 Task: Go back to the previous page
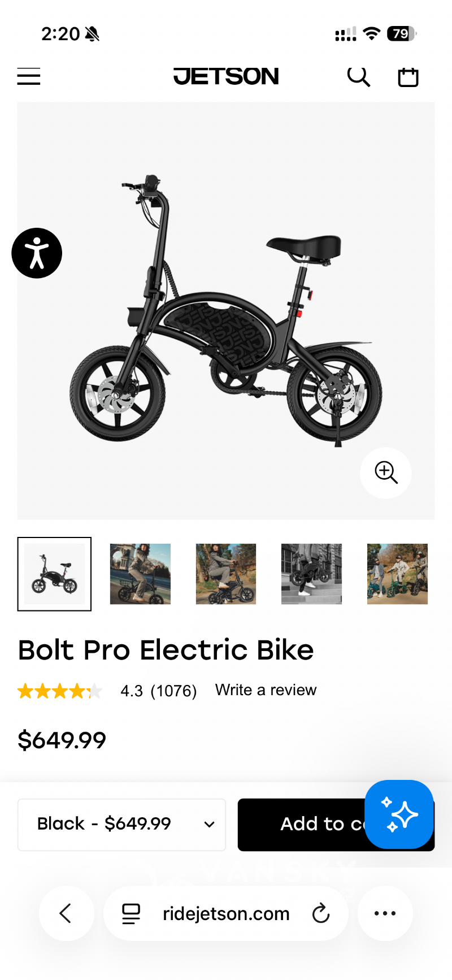tap(66, 913)
